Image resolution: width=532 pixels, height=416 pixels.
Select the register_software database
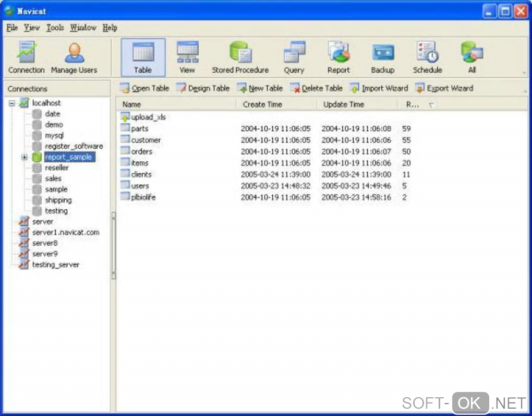coord(74,146)
